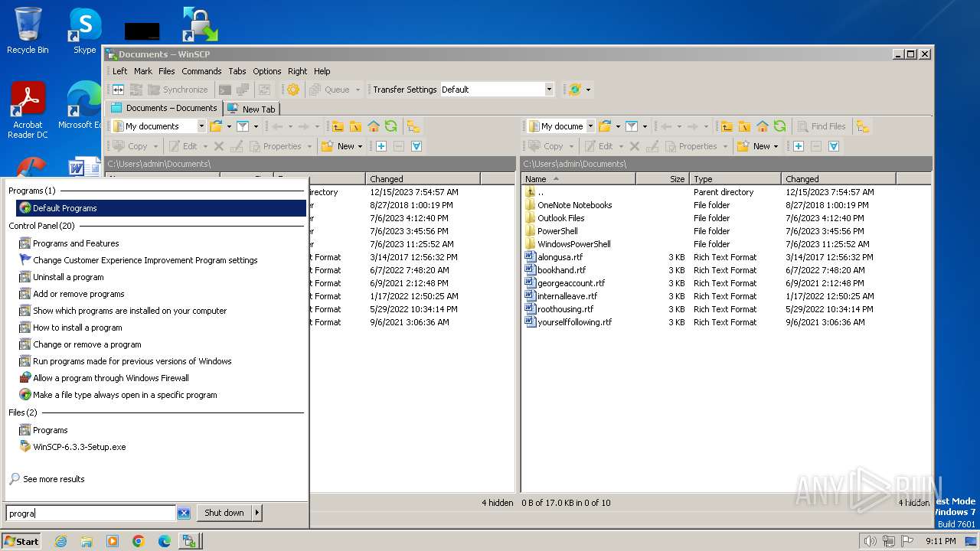Click the Start menu search input field
The height and width of the screenshot is (551, 980).
pos(90,514)
